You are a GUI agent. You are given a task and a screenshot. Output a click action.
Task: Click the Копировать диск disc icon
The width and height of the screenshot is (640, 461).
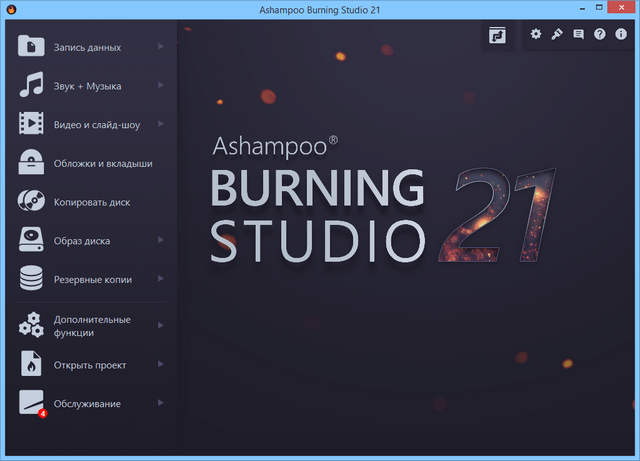31,202
